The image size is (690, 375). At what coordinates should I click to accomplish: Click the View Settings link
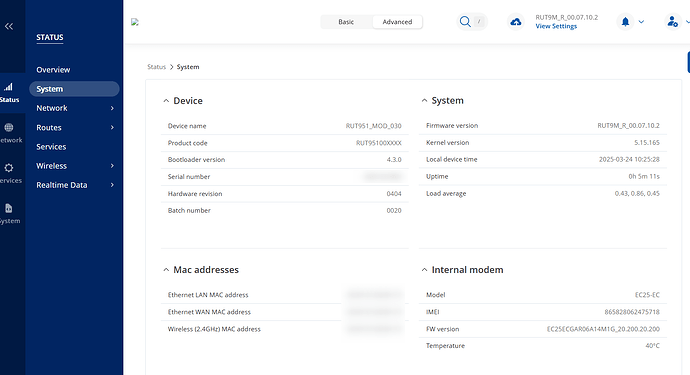tap(556, 26)
